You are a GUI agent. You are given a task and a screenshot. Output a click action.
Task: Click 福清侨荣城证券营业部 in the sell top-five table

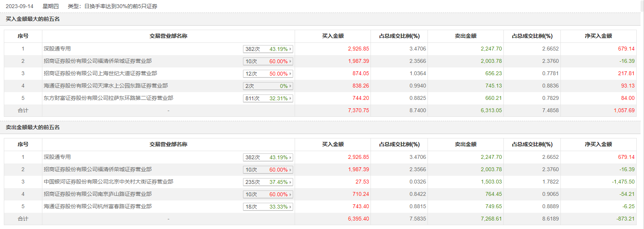coord(97,169)
